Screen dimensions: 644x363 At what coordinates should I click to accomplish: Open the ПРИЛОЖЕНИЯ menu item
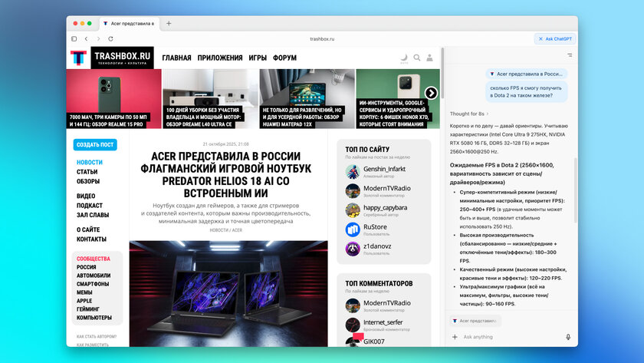coord(219,58)
